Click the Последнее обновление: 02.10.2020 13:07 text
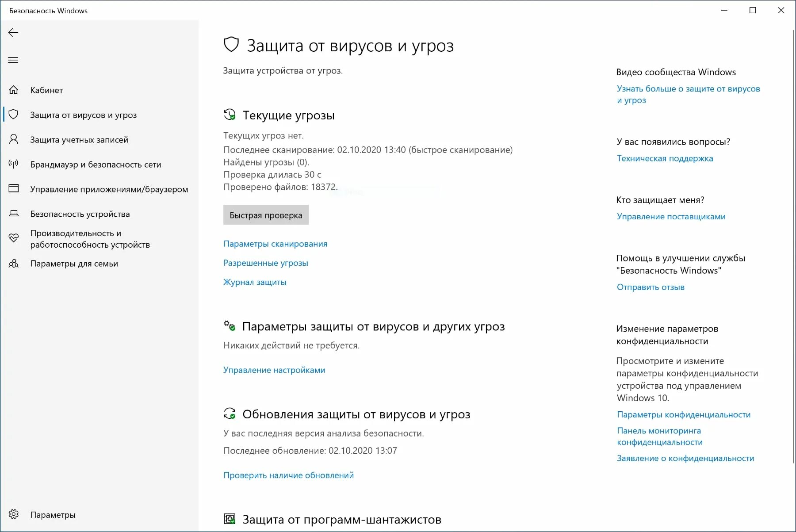The height and width of the screenshot is (532, 796). tap(310, 450)
